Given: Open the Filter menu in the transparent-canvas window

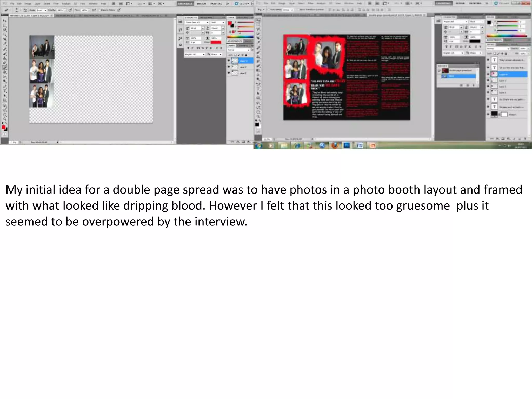Looking at the screenshot, I should point(56,4).
